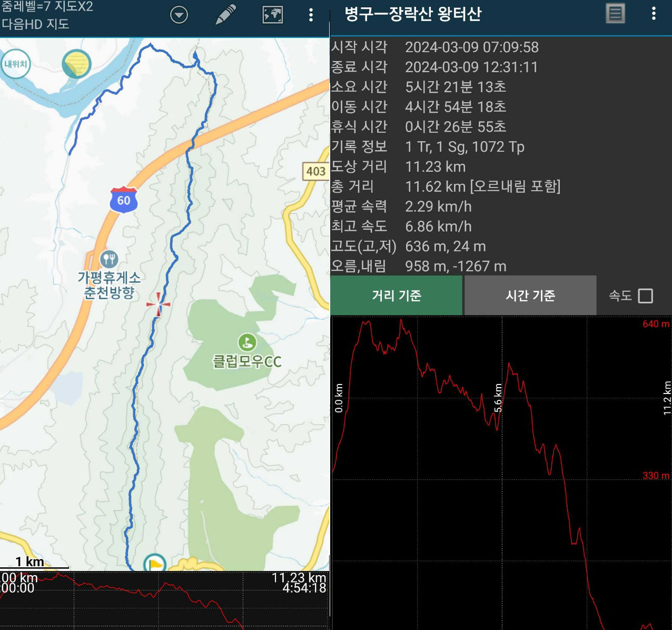Tap average speed 2.29 km/h
The width and height of the screenshot is (672, 630).
tap(438, 206)
